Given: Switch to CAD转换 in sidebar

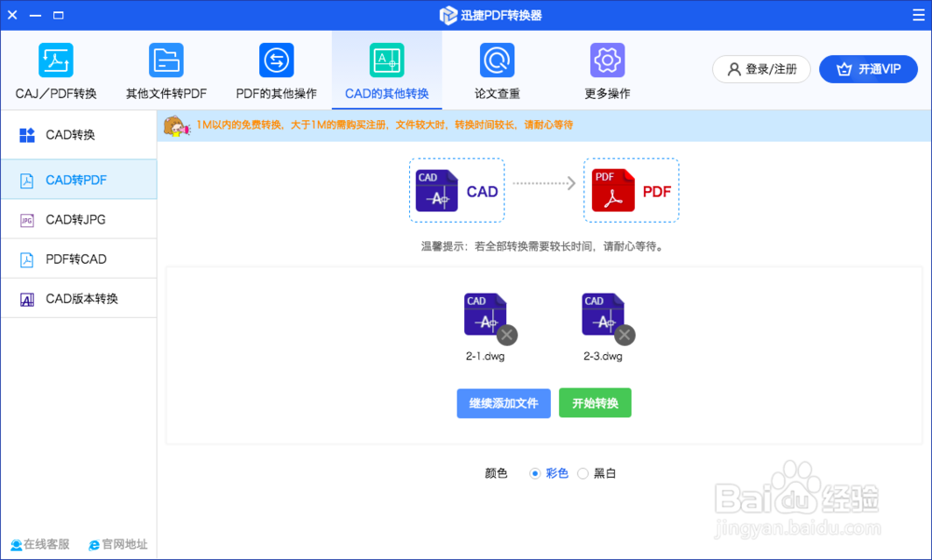Looking at the screenshot, I should (x=78, y=135).
